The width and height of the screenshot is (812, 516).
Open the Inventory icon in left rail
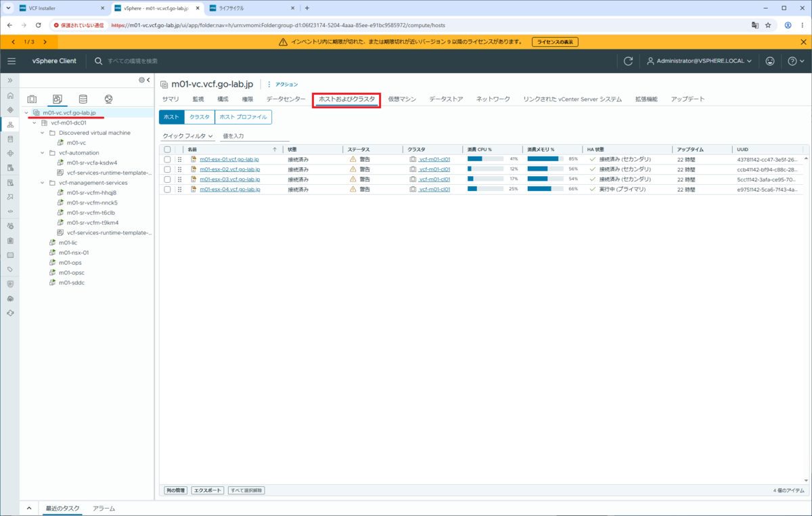[10, 125]
